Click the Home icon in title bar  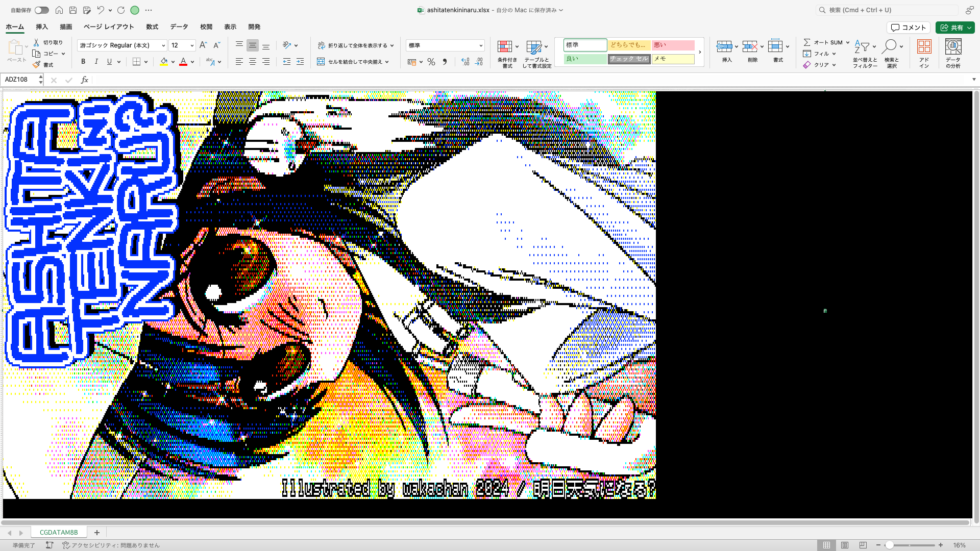(x=59, y=10)
